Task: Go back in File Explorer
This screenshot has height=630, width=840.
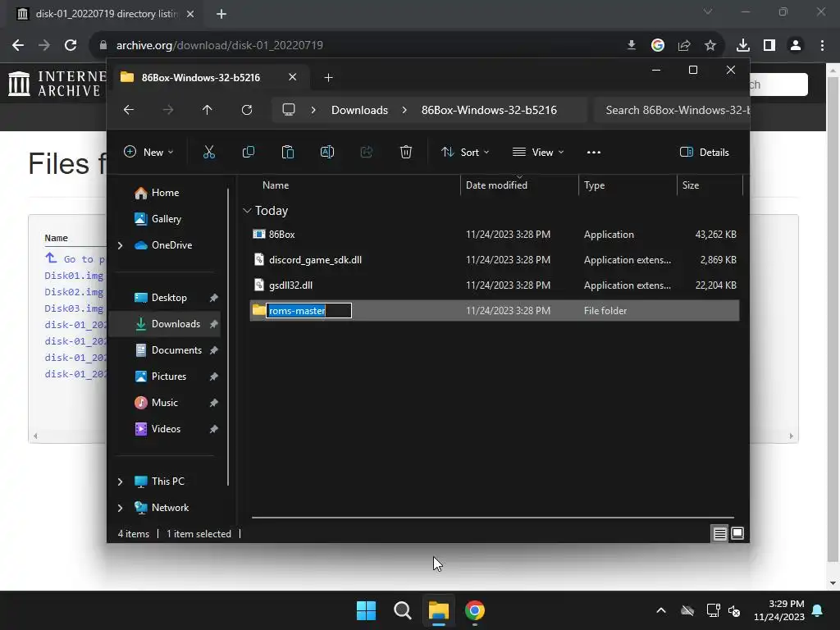Action: 129,110
